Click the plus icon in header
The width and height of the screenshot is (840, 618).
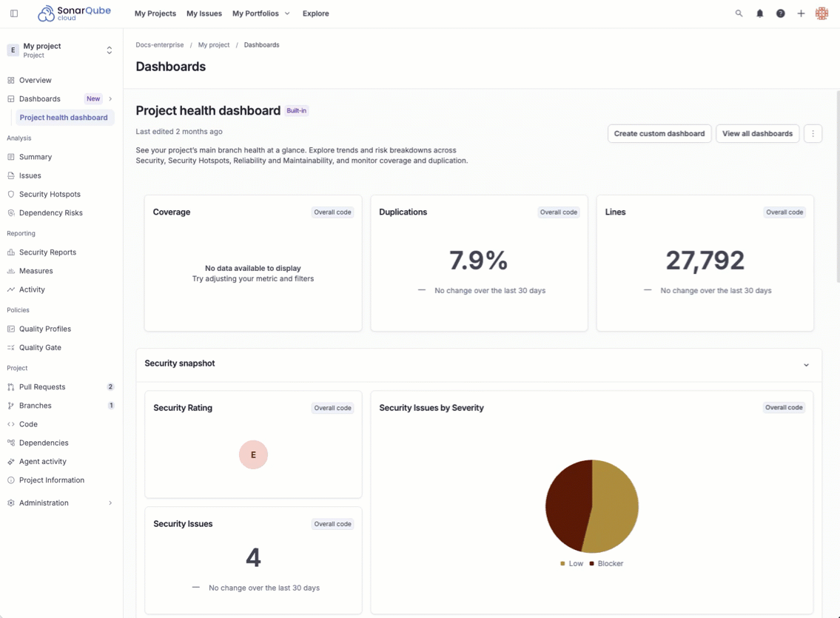(801, 13)
